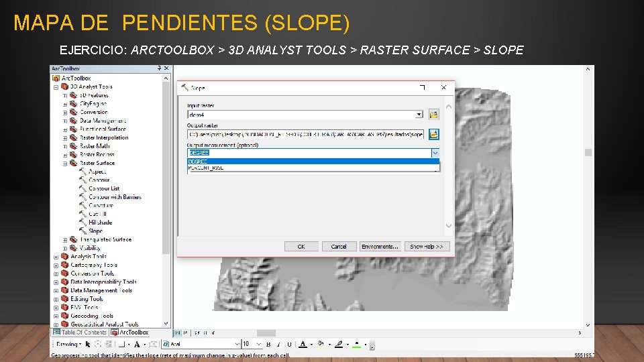
Task: Click Show Help button
Action: [427, 246]
